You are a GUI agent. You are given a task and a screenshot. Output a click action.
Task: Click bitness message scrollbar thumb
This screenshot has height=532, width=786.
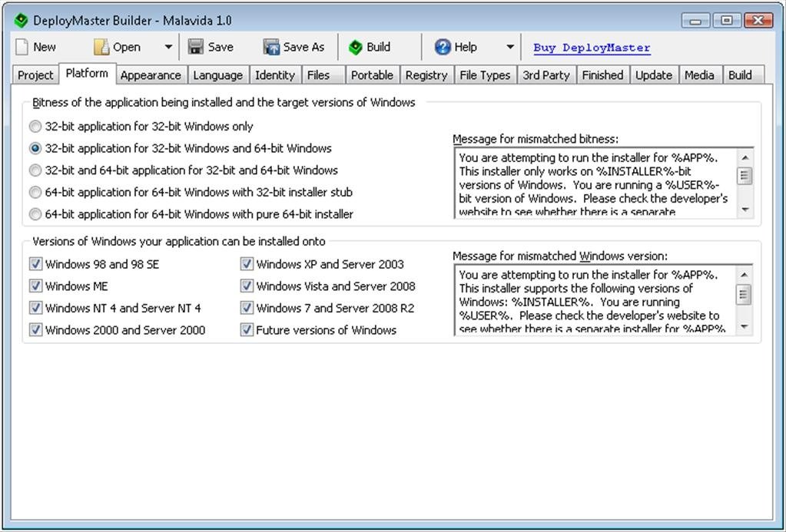point(745,176)
